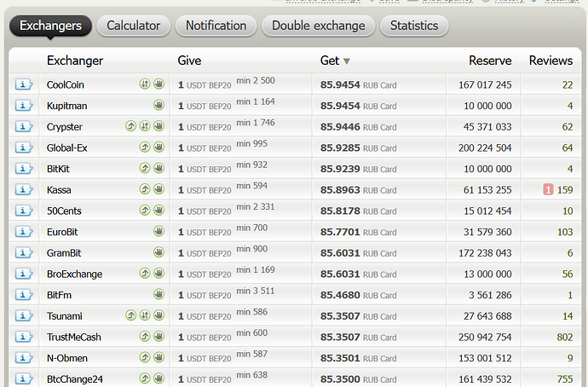The width and height of the screenshot is (588, 387).
Task: Open info icon for Kassa row
Action: (24, 189)
